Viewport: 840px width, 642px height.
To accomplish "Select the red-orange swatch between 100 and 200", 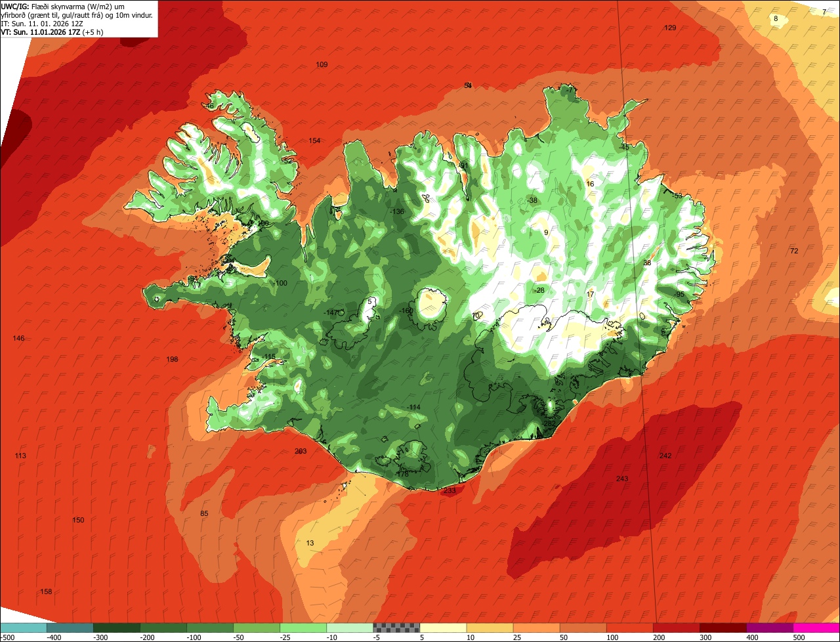I will point(629,628).
